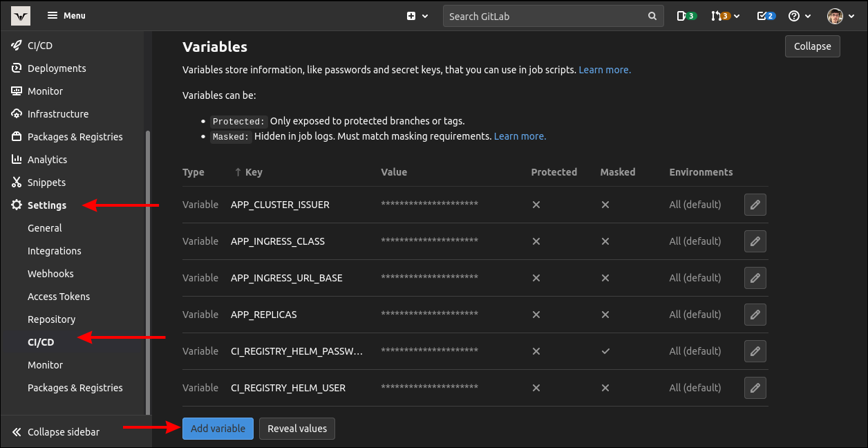Click the GitLab logo home icon
Screen dimensions: 868x448
coord(21,16)
